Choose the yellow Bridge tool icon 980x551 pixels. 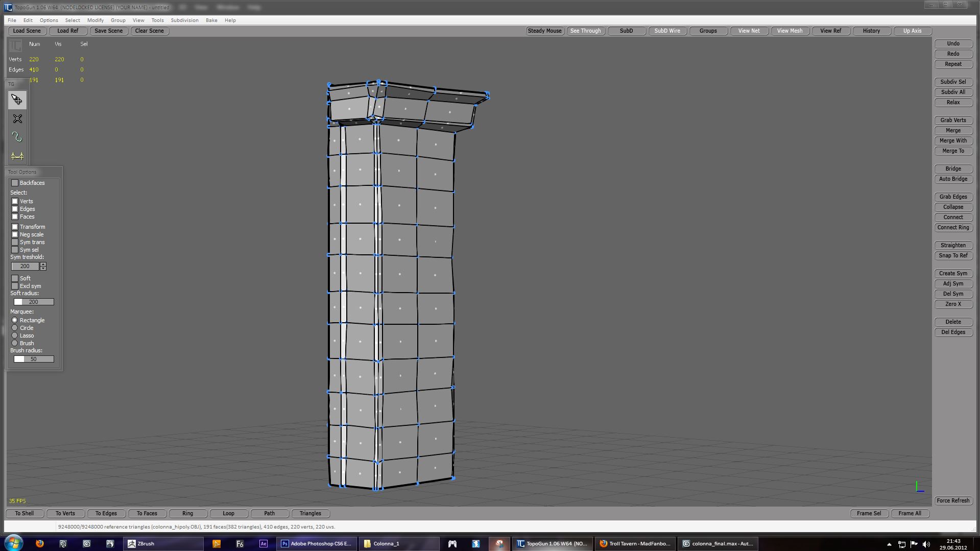pyautogui.click(x=17, y=156)
